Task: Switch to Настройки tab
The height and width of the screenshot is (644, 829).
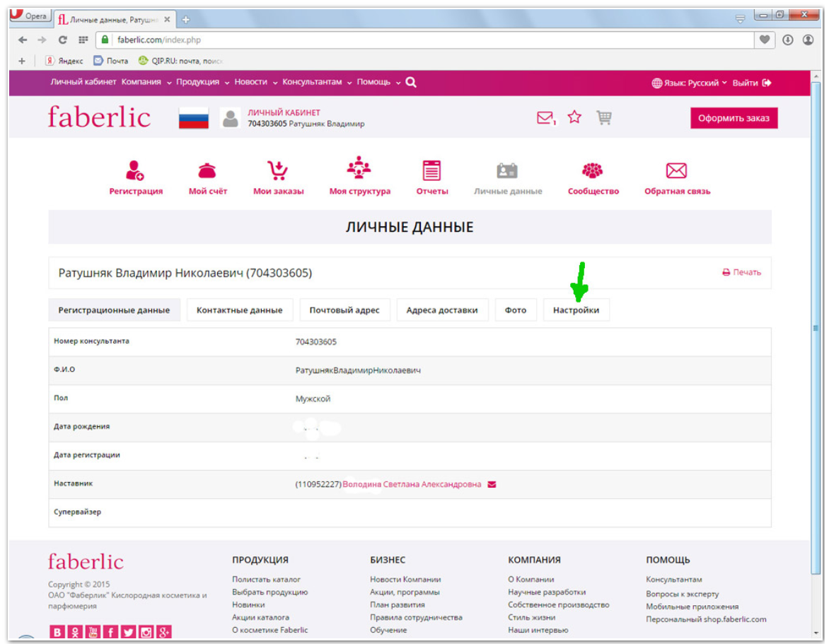Action: pos(576,310)
